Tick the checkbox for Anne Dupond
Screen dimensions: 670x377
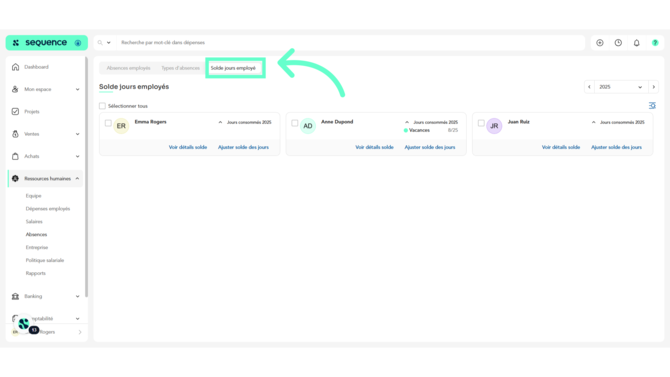295,123
